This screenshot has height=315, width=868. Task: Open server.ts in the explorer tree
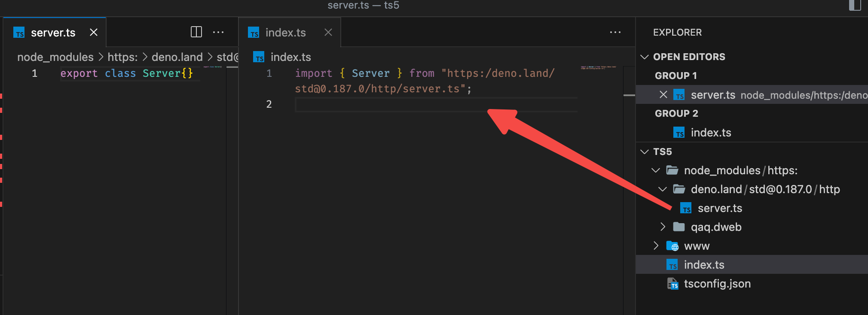pyautogui.click(x=719, y=208)
